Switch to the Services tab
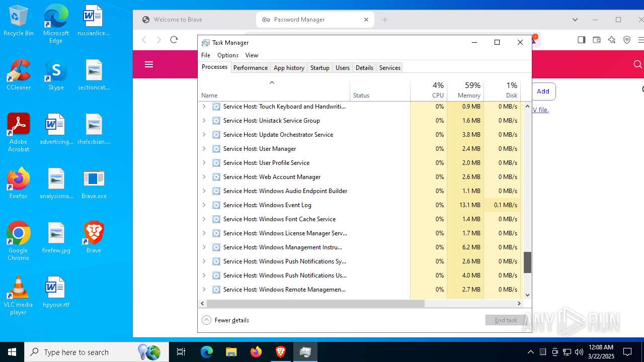The height and width of the screenshot is (362, 644). (x=390, y=68)
